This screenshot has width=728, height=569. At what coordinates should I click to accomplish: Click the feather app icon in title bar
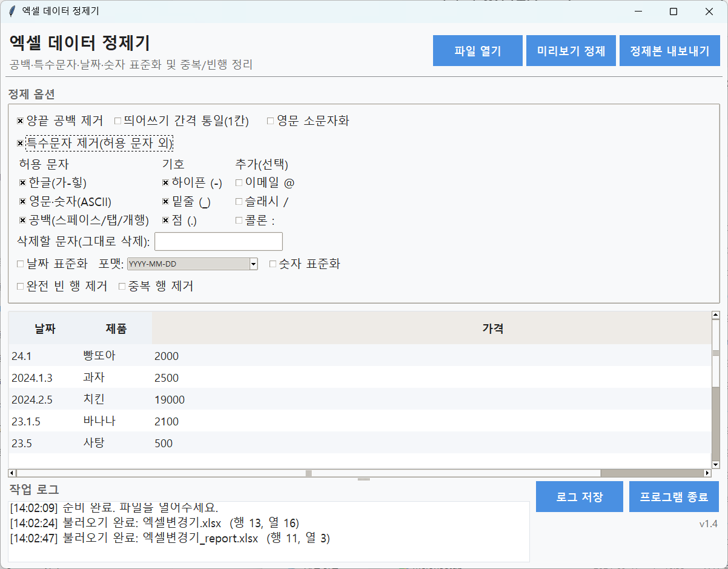12,12
